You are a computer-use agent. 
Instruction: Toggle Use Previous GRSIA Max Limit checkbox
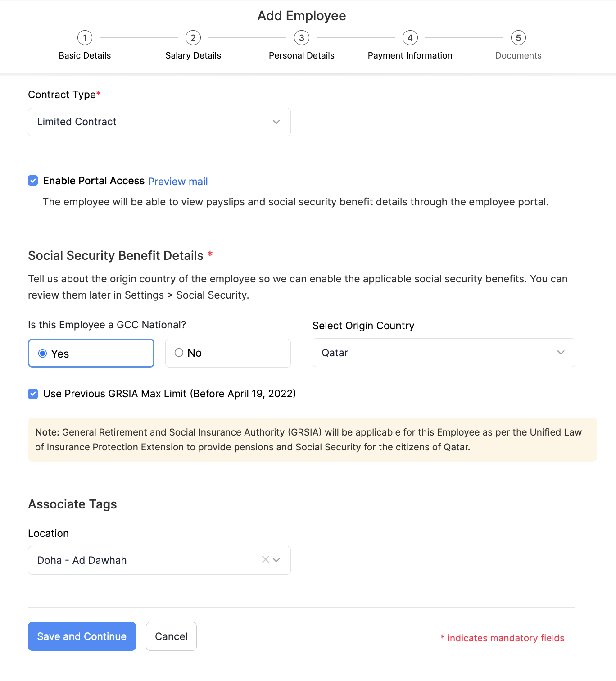[33, 394]
